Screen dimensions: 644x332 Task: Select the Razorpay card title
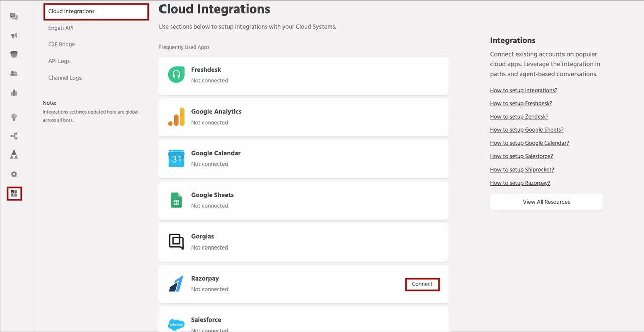tap(205, 279)
